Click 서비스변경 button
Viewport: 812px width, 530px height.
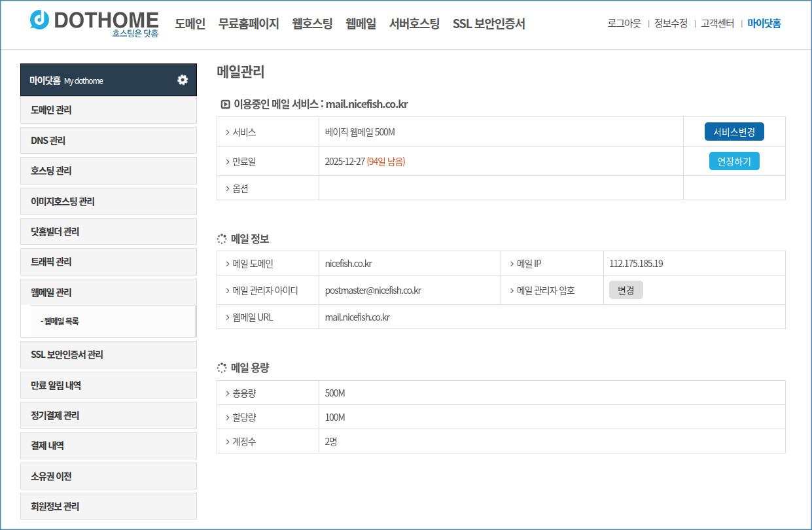733,132
